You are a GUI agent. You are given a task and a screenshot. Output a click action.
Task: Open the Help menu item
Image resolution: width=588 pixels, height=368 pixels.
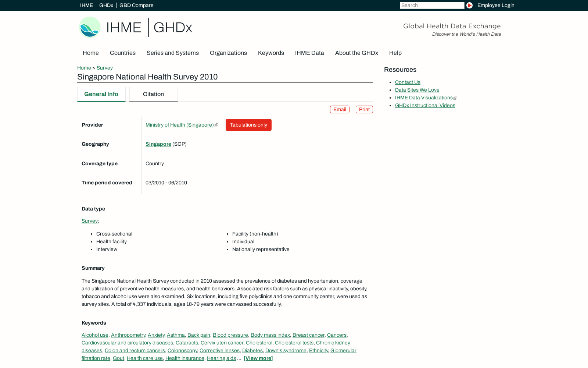pyautogui.click(x=395, y=53)
